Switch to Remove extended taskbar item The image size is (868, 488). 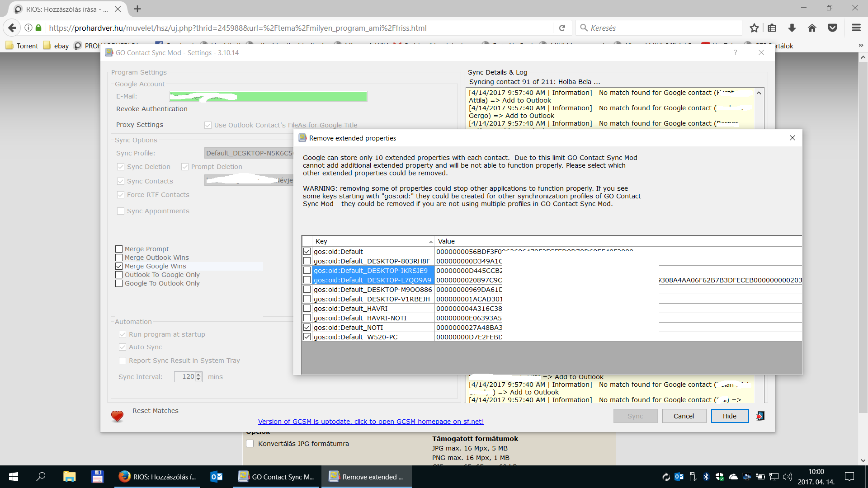pos(367,477)
